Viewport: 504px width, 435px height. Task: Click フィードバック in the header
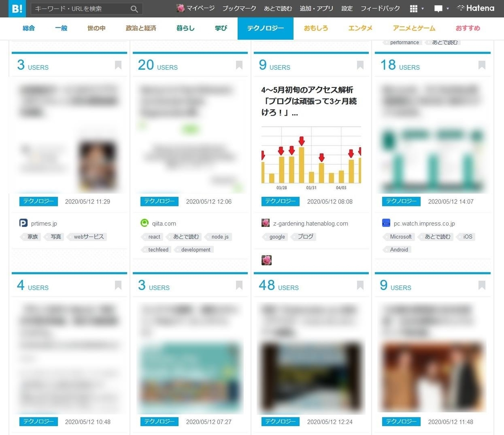(x=380, y=8)
